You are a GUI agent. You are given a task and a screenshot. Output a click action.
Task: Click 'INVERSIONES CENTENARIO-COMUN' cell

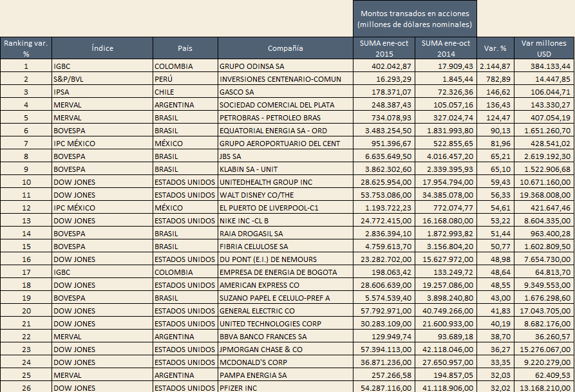click(285, 79)
